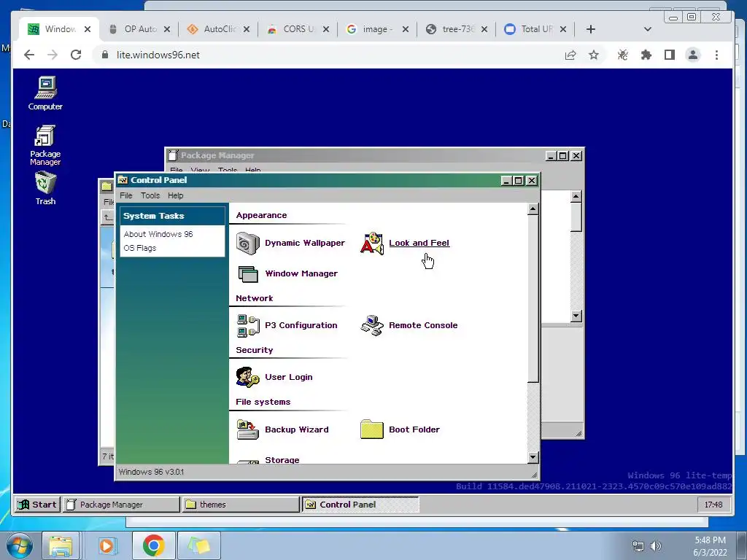Switch to the AutoClic tab

point(219,29)
